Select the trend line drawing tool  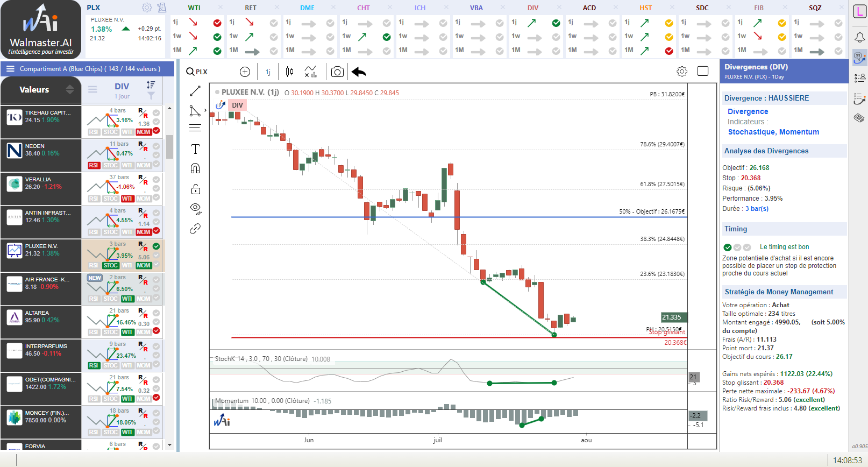pyautogui.click(x=195, y=91)
